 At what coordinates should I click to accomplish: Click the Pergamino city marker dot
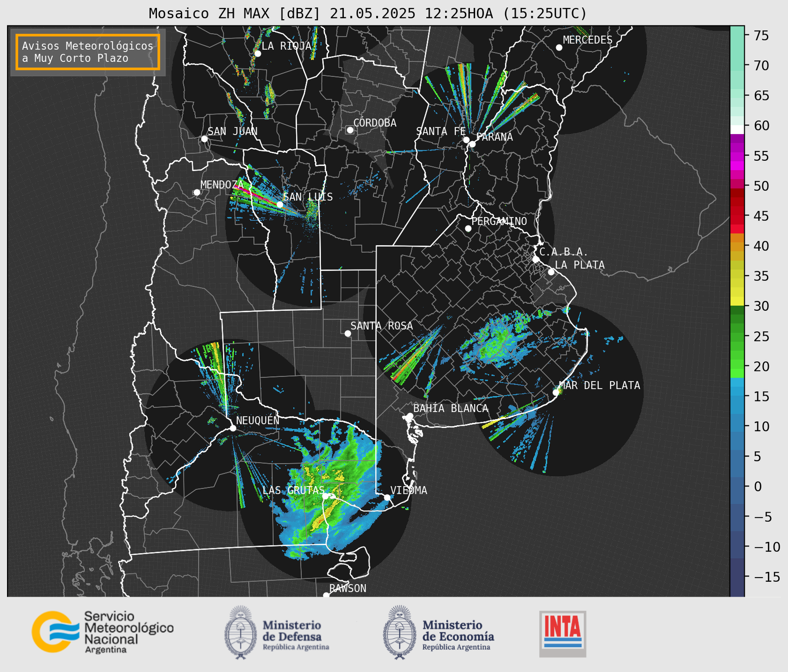click(468, 229)
